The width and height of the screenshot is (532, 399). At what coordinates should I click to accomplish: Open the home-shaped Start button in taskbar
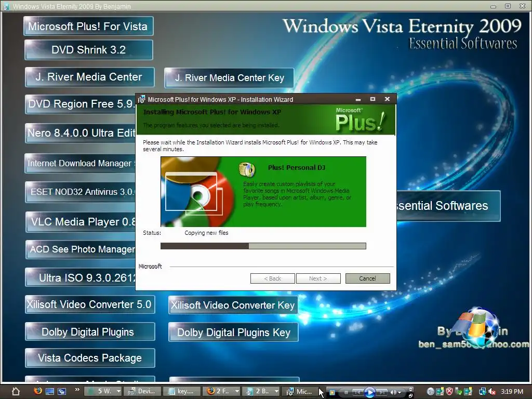click(x=16, y=391)
